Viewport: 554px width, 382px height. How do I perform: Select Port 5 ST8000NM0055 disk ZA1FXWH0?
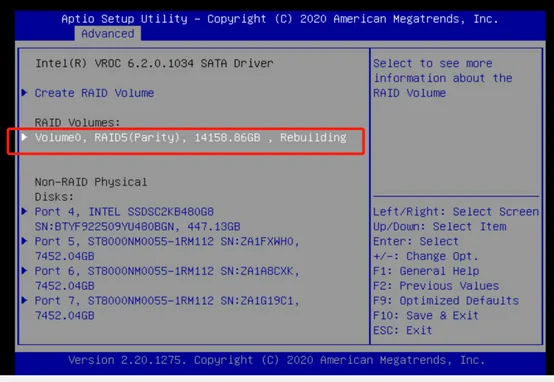point(167,249)
